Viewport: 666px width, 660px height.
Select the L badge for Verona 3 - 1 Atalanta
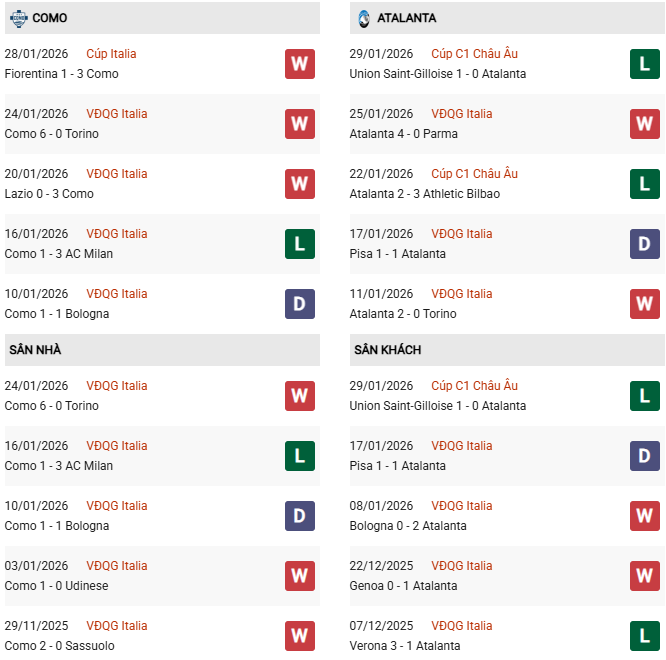pyautogui.click(x=645, y=636)
